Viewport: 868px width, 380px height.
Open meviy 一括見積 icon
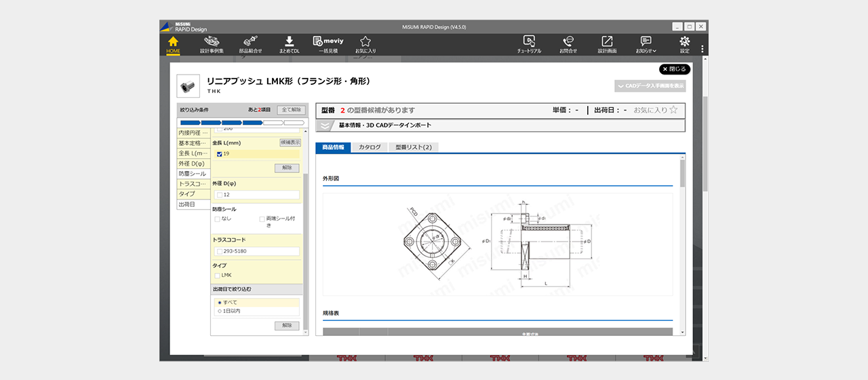tap(328, 44)
